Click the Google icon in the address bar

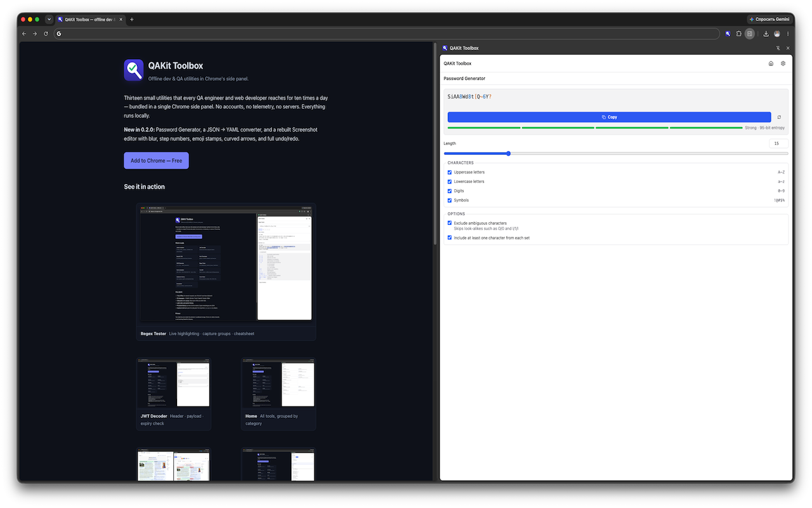click(59, 34)
